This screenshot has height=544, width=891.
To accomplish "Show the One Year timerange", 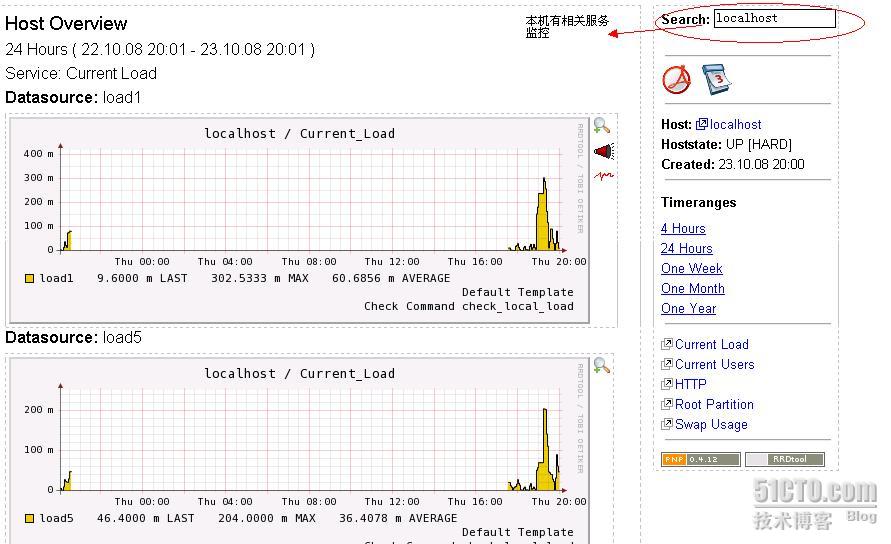I will tap(688, 309).
